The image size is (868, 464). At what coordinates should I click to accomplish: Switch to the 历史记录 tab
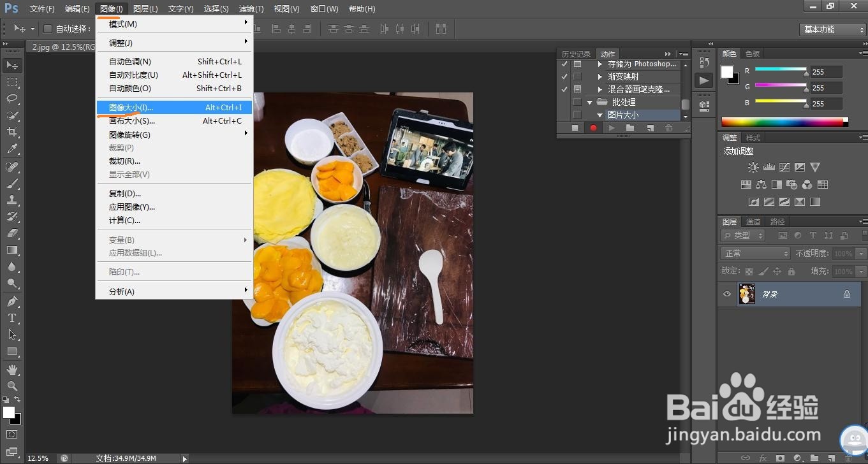[x=577, y=54]
